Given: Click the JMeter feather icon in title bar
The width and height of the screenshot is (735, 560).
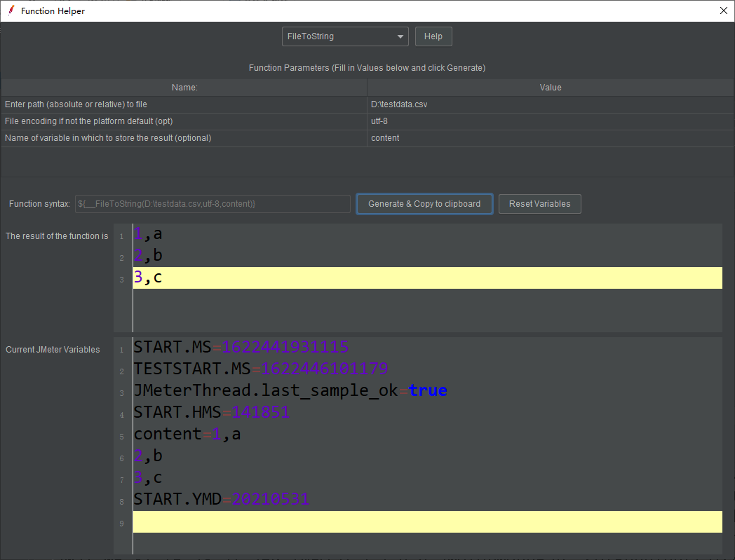Looking at the screenshot, I should tap(11, 11).
